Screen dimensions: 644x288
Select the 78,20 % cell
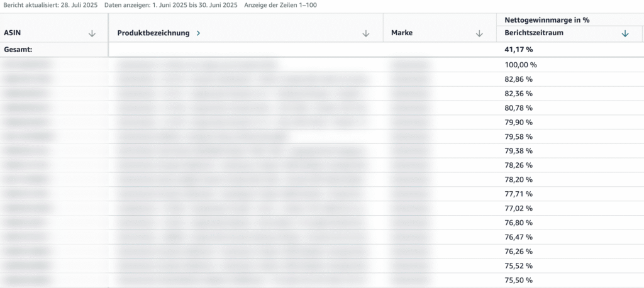(x=518, y=180)
